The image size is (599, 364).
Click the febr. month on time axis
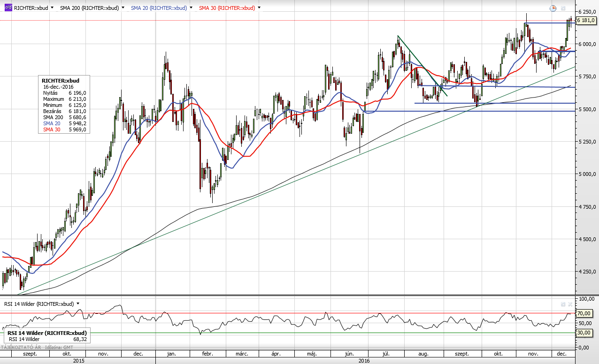click(207, 354)
